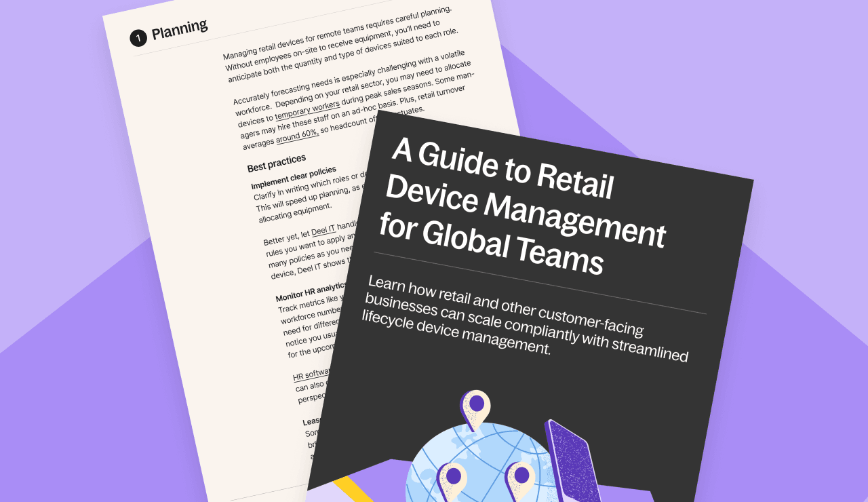
Task: Click the numbered circle beside Planning heading
Action: click(x=138, y=38)
